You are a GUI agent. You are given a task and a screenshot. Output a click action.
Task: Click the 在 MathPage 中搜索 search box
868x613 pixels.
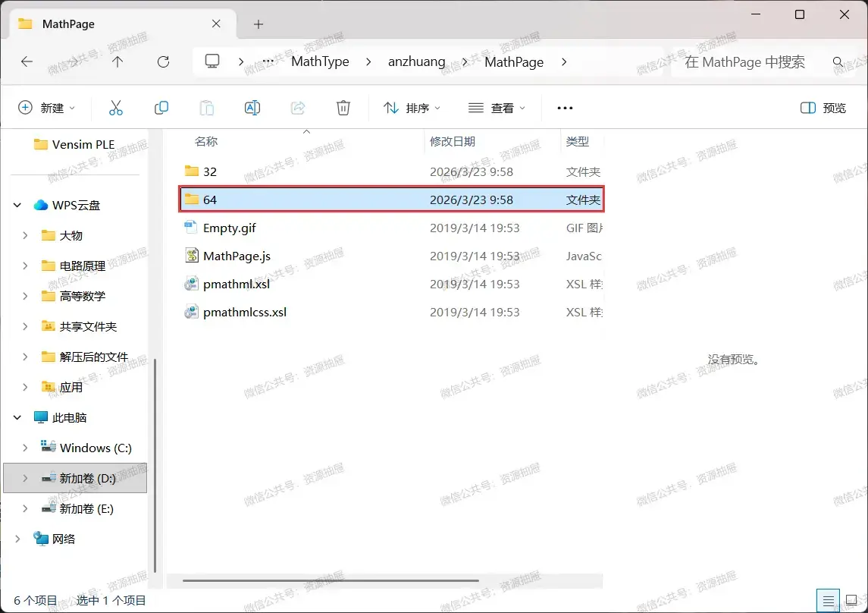(744, 62)
